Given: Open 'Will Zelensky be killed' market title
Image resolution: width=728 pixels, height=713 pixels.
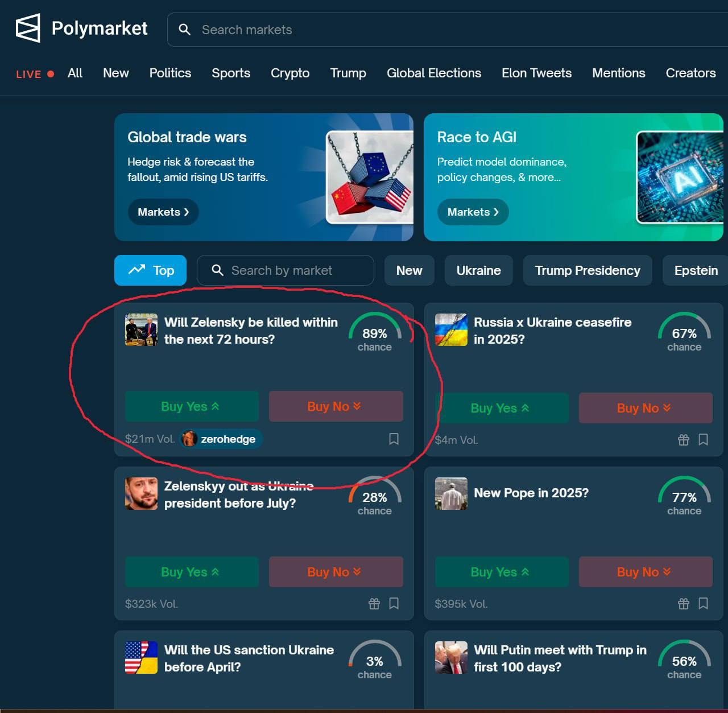Looking at the screenshot, I should coord(251,331).
